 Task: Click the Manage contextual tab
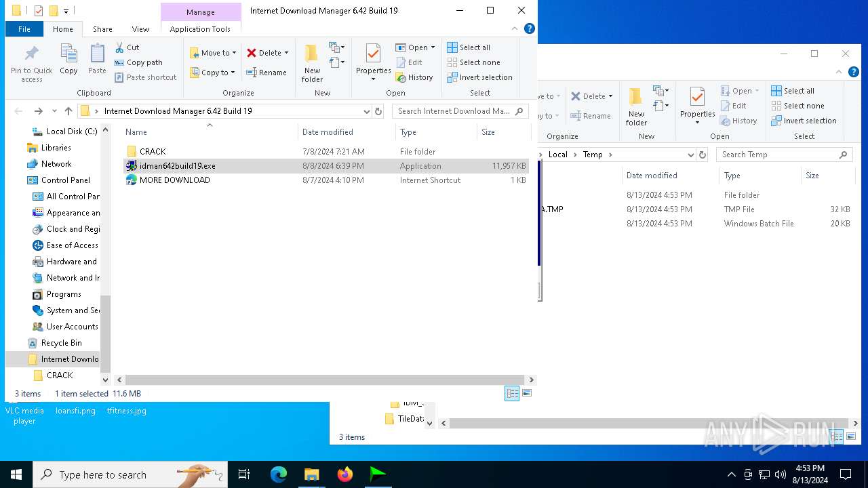pos(201,12)
